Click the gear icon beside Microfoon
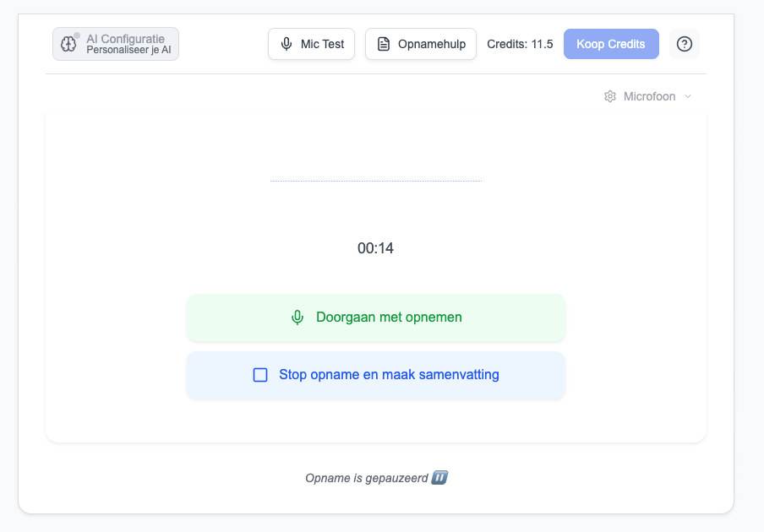 [x=610, y=96]
